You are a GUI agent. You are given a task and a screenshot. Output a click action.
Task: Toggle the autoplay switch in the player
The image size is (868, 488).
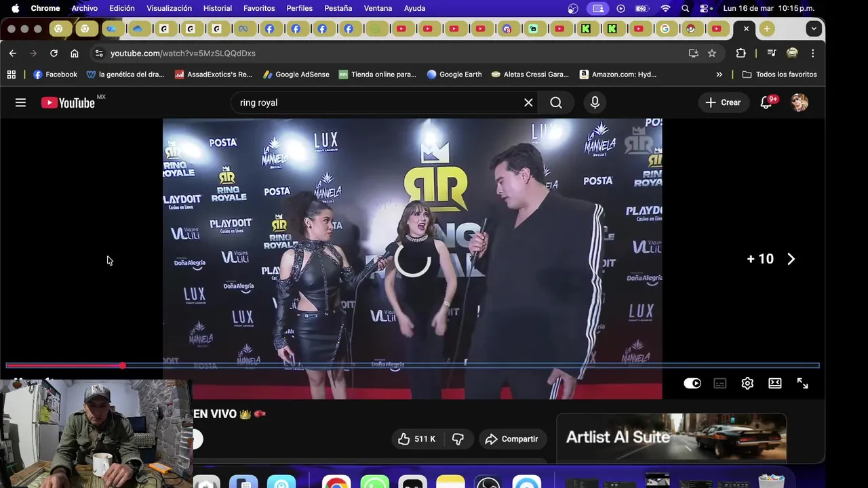(x=692, y=384)
